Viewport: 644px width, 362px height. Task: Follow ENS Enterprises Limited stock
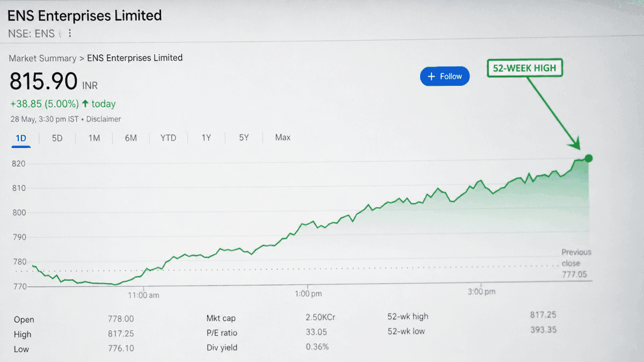click(445, 76)
